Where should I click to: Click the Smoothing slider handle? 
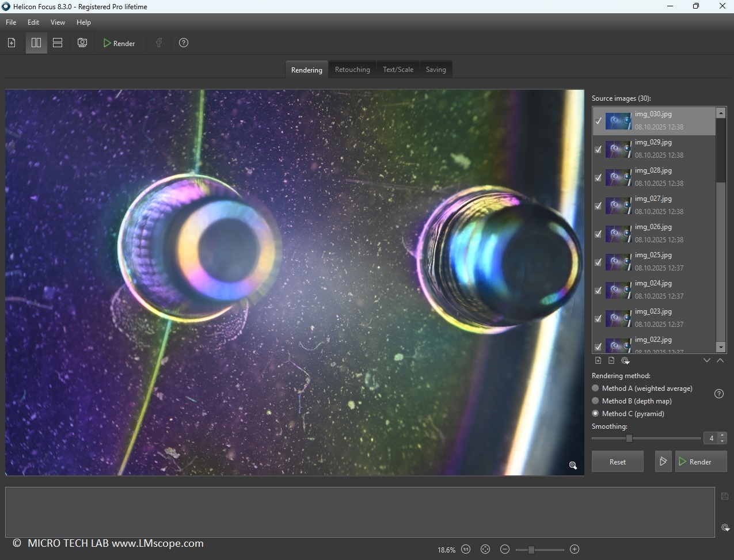(x=629, y=439)
